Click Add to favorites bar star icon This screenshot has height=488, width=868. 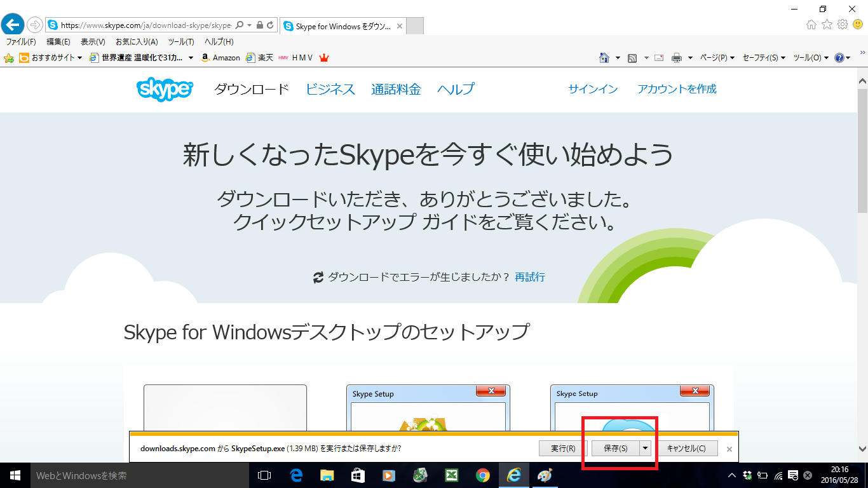pyautogui.click(x=9, y=58)
